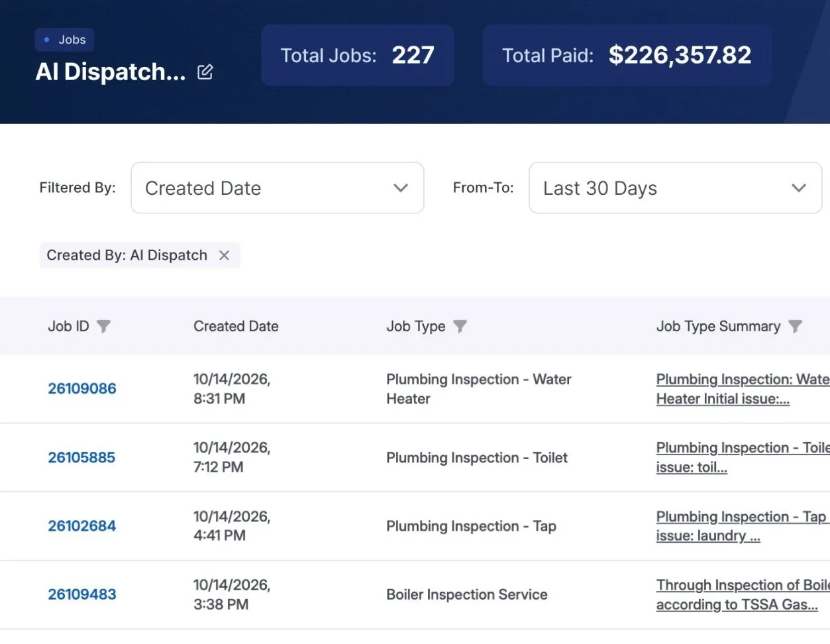This screenshot has height=644, width=830.
Task: Open job 26102684
Action: 82,526
